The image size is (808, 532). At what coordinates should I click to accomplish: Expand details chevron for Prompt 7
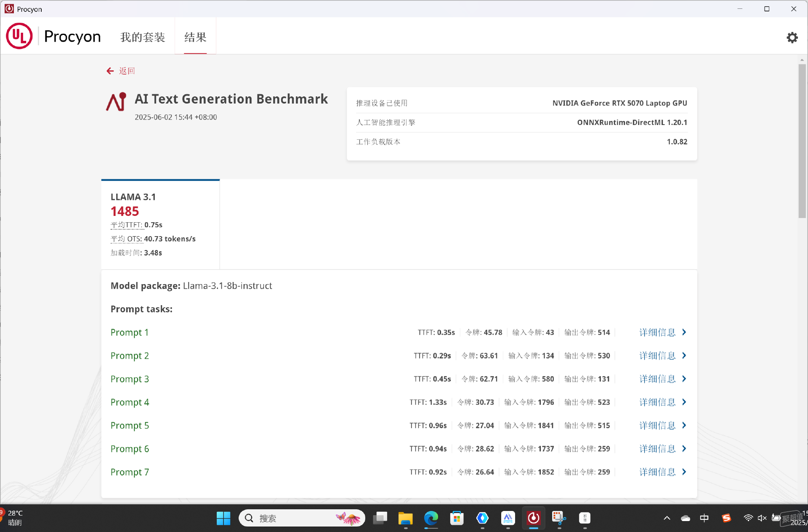click(684, 472)
